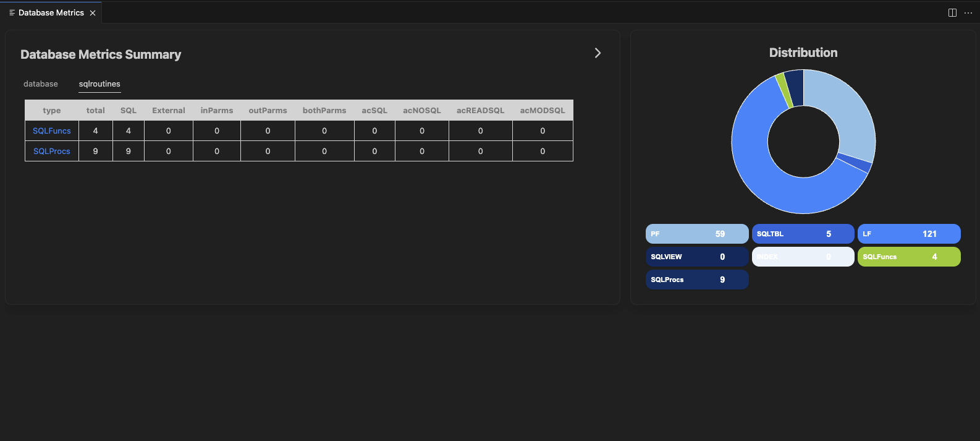Toggle the SQLTBL legend item
This screenshot has width=980, height=441.
coord(803,234)
